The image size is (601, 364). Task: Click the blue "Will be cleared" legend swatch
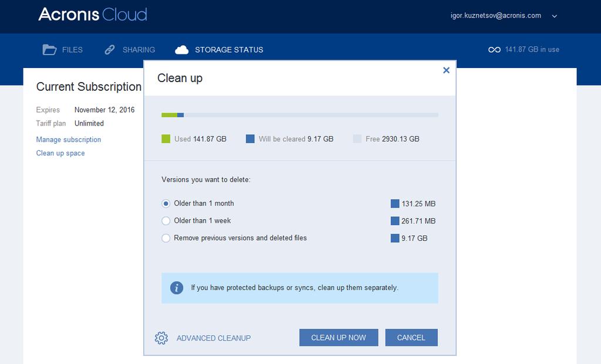250,139
